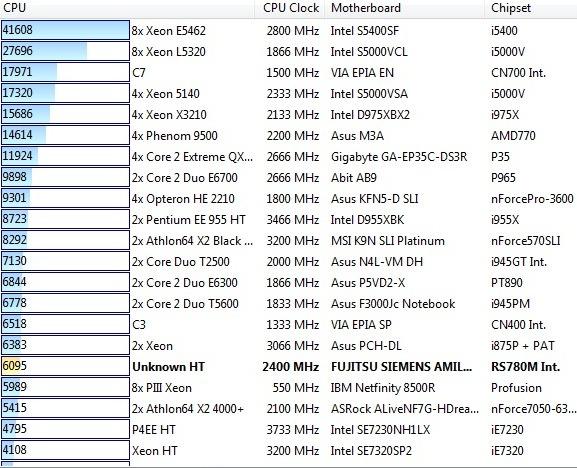Image resolution: width=577 pixels, height=468 pixels.
Task: Select the 8x Xeon L5320 entry
Action: pyautogui.click(x=169, y=52)
